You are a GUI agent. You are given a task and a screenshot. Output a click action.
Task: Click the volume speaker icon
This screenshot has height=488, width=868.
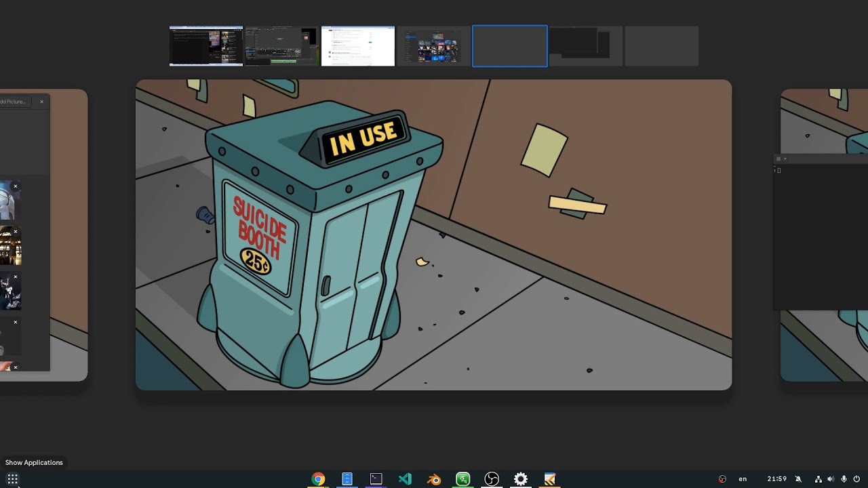click(831, 479)
